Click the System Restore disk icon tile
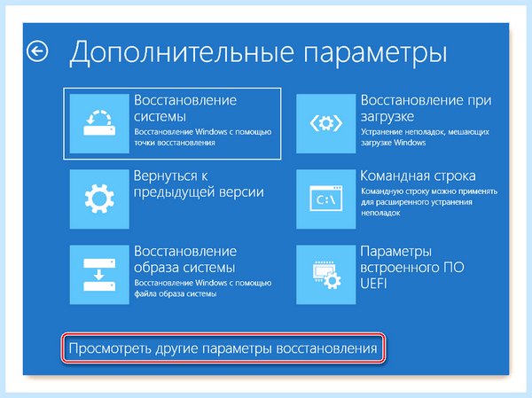The width and height of the screenshot is (532, 398). (x=99, y=123)
